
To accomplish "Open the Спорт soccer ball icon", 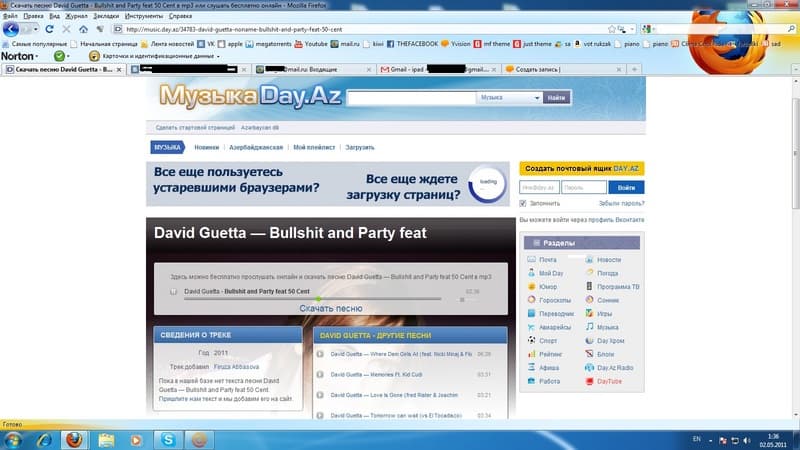I will 531,340.
